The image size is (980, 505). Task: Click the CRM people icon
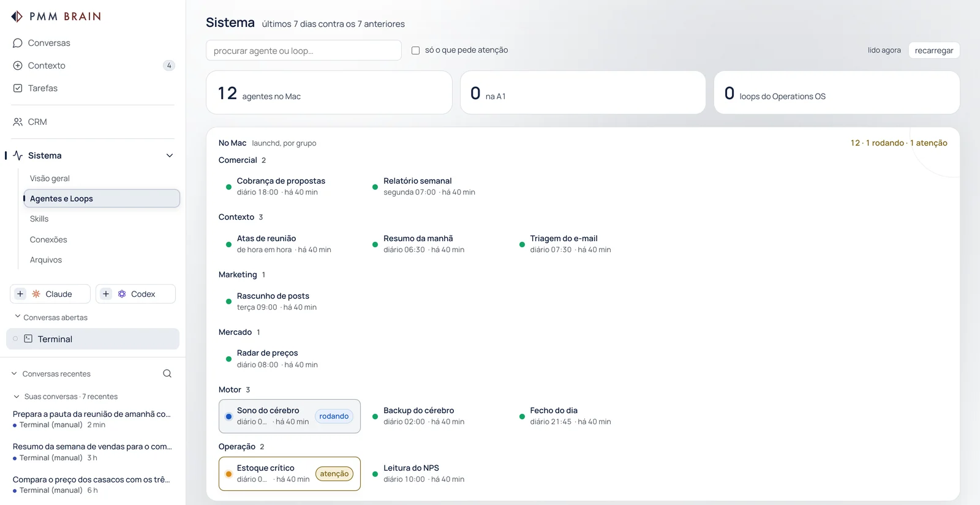(18, 122)
